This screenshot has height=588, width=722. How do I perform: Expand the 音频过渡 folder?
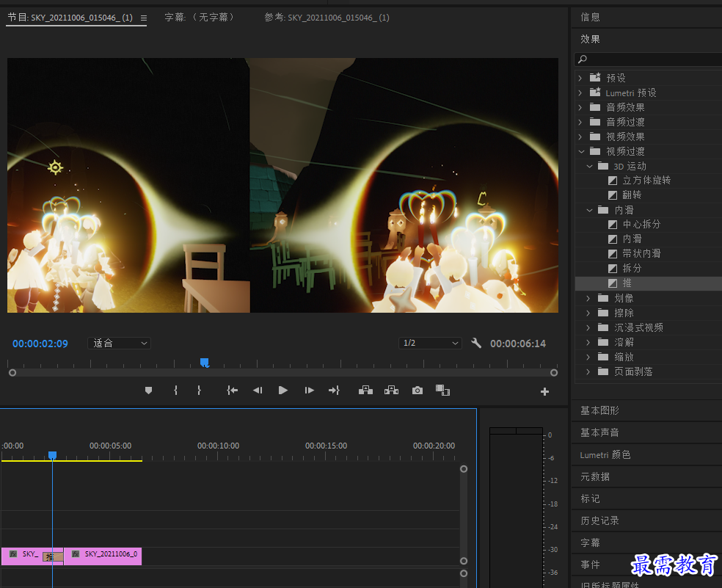point(580,122)
